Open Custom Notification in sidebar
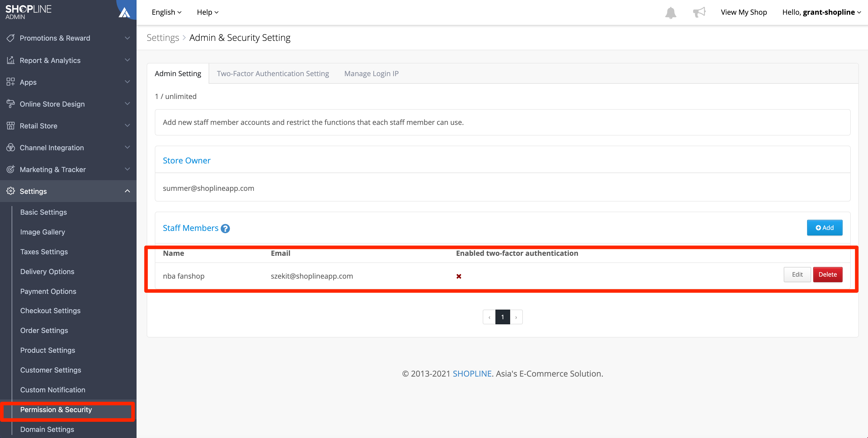Screen dimensions: 868x438 click(x=53, y=390)
